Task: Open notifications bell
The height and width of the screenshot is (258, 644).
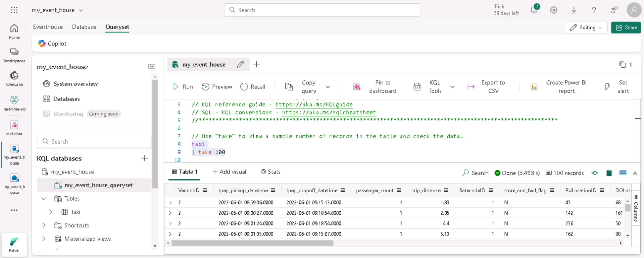Action: tap(534, 10)
